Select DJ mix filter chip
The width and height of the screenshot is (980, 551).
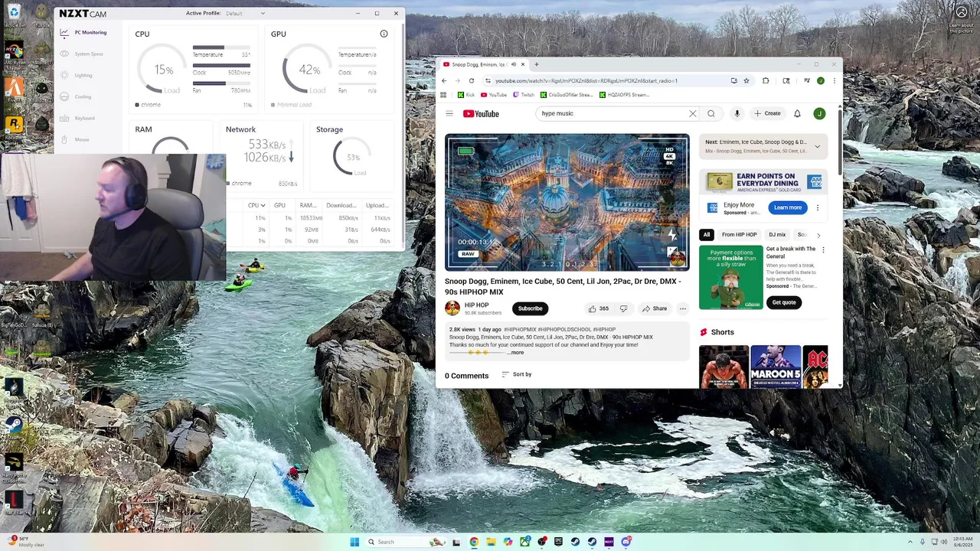(x=777, y=235)
